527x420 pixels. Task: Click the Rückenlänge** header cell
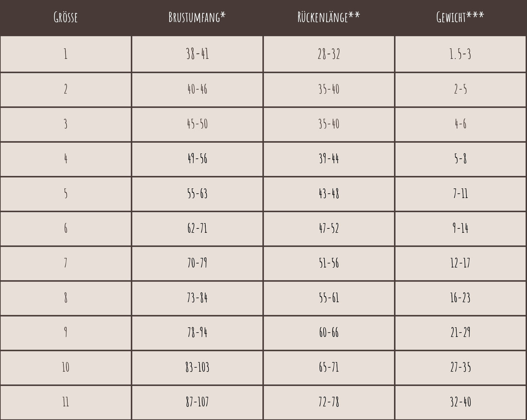click(x=329, y=17)
